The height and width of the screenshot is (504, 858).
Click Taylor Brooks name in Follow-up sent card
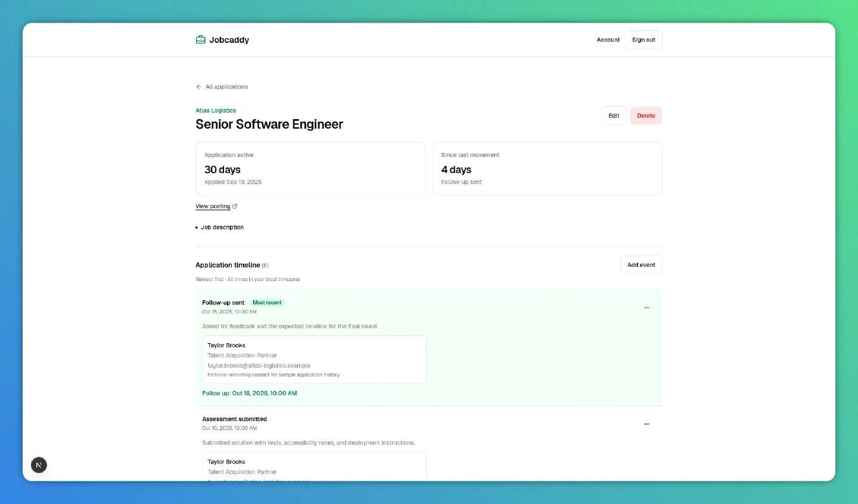(x=226, y=346)
